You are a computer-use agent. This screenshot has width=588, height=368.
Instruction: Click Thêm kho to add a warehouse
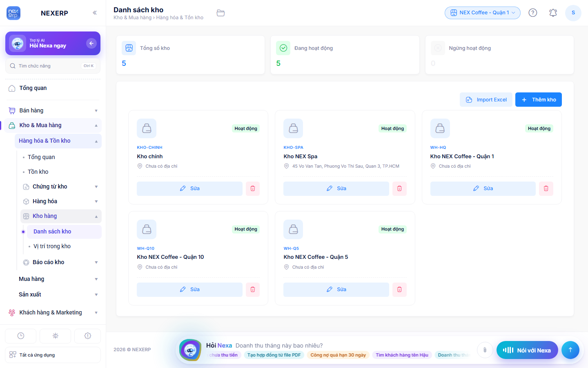click(539, 100)
